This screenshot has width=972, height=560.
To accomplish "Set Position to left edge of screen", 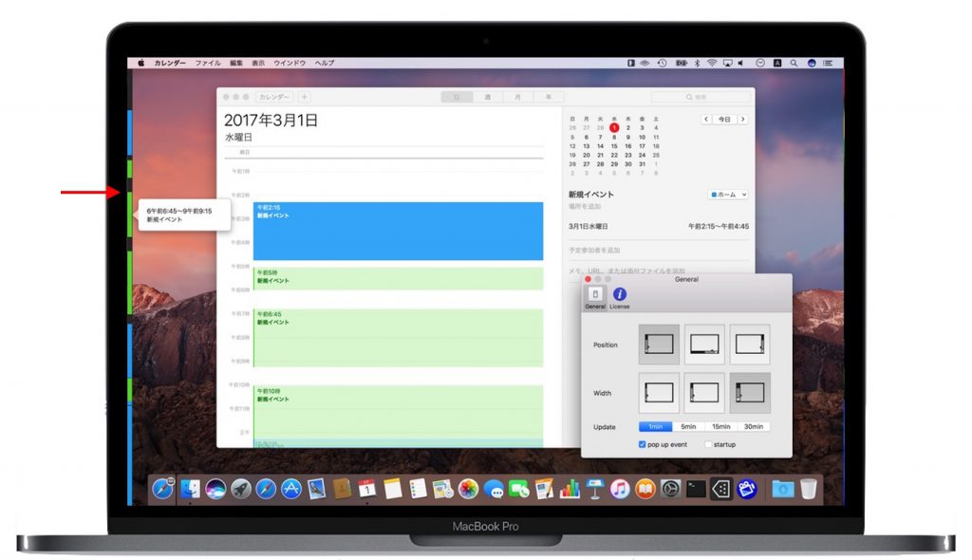I will tap(659, 345).
